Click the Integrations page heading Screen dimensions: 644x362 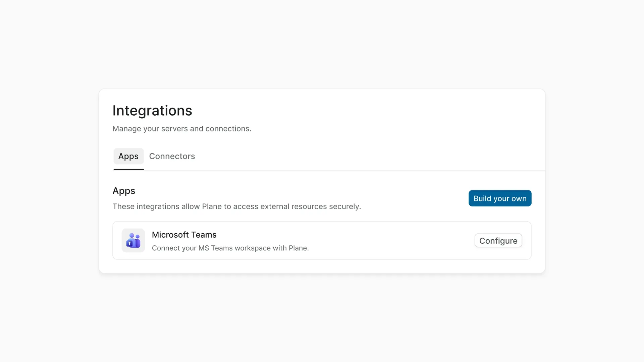pos(152,111)
